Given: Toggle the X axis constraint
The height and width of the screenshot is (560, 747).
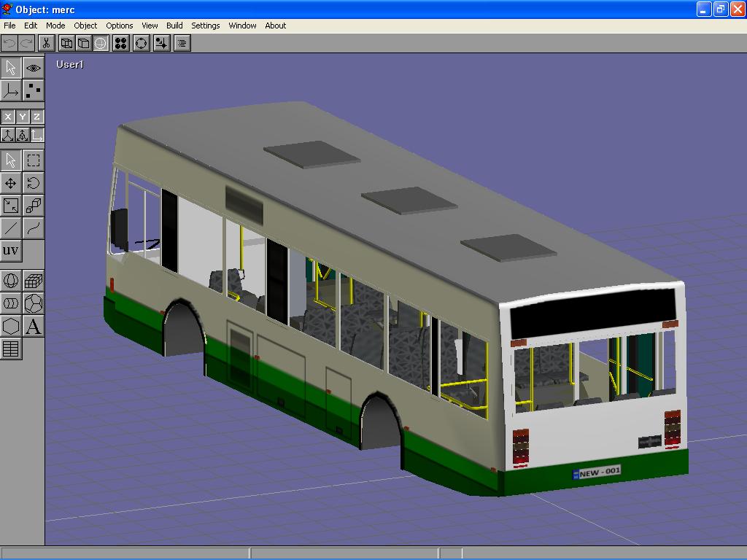Looking at the screenshot, I should (x=7, y=116).
